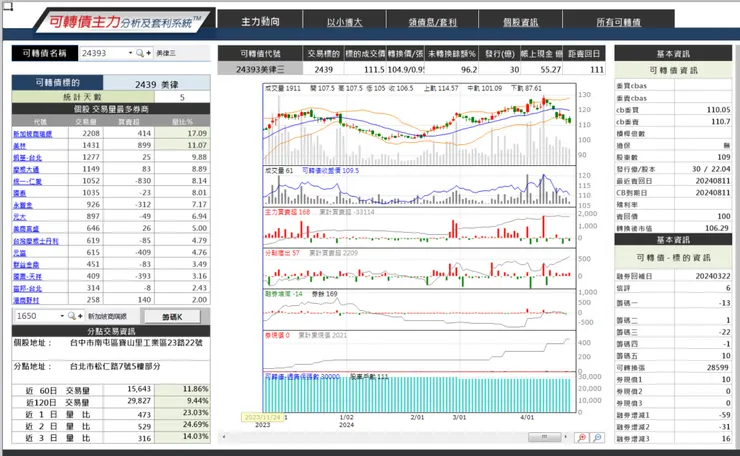Click the 籌碼K button
Image resolution: width=740 pixels, height=456 pixels.
pos(172,317)
